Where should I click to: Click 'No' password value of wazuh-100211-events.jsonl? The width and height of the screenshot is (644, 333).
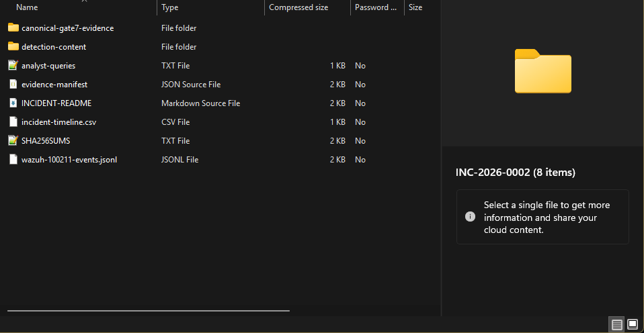(x=360, y=160)
